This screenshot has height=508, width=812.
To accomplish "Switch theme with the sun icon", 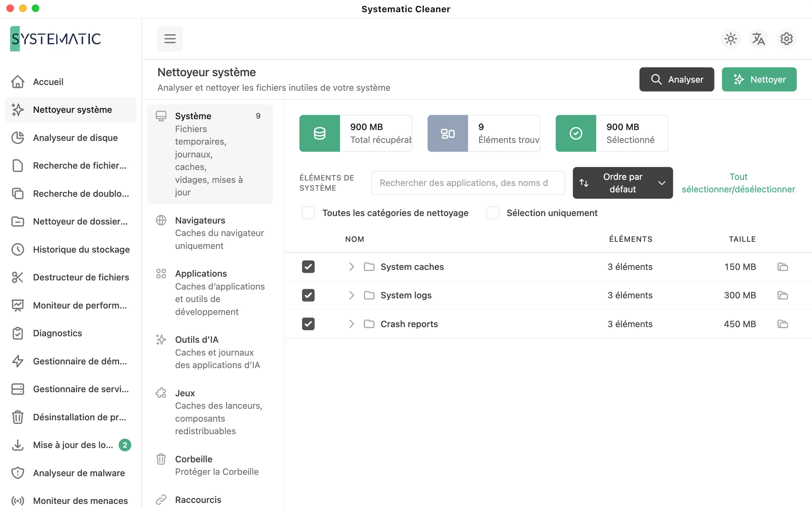I will tap(731, 39).
